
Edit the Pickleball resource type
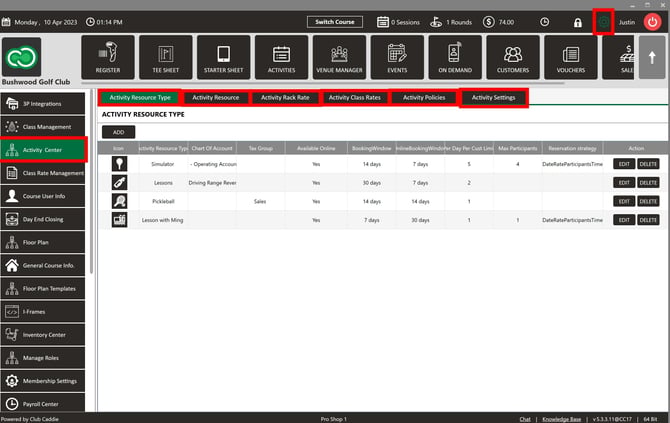624,201
